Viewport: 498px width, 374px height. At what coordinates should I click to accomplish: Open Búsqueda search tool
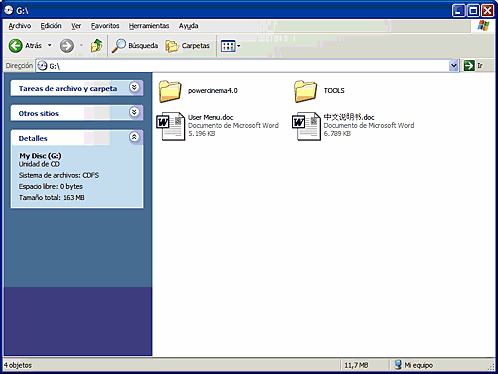[135, 46]
